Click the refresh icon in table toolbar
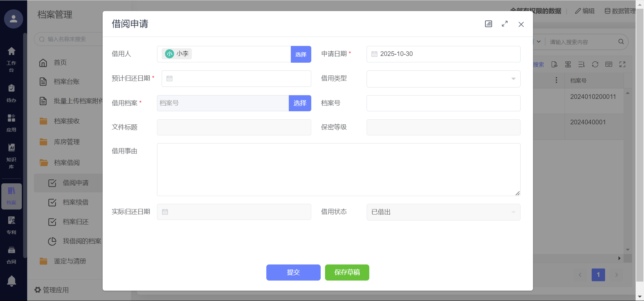The height and width of the screenshot is (301, 644). 595,64
